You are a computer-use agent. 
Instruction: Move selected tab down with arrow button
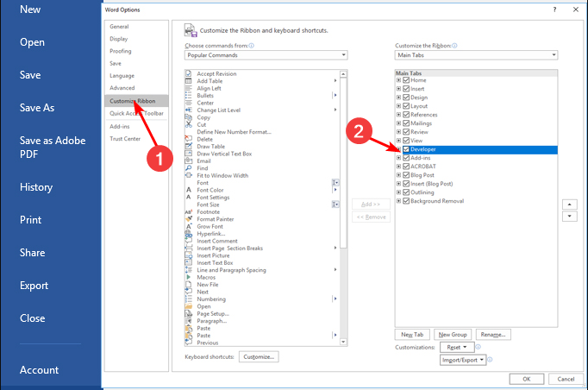[570, 217]
